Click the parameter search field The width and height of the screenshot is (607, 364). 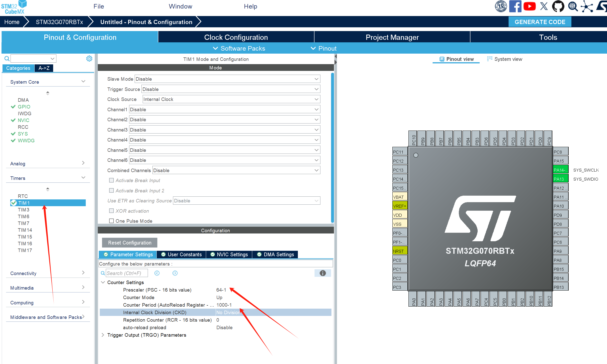coord(127,273)
